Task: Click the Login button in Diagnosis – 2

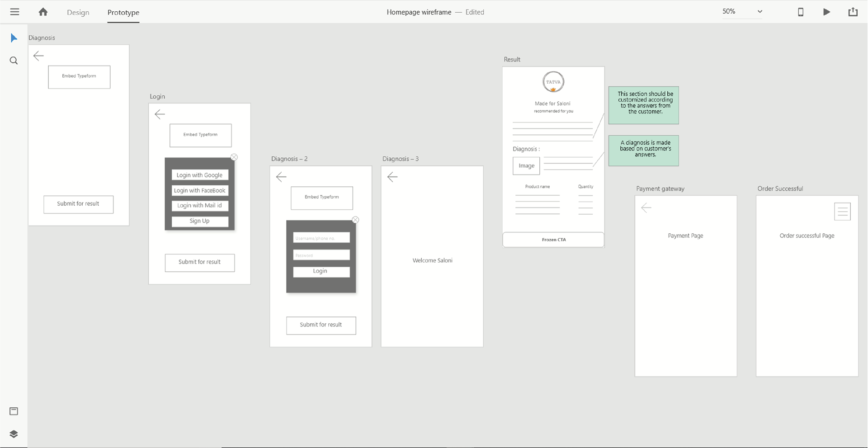Action: (x=321, y=272)
